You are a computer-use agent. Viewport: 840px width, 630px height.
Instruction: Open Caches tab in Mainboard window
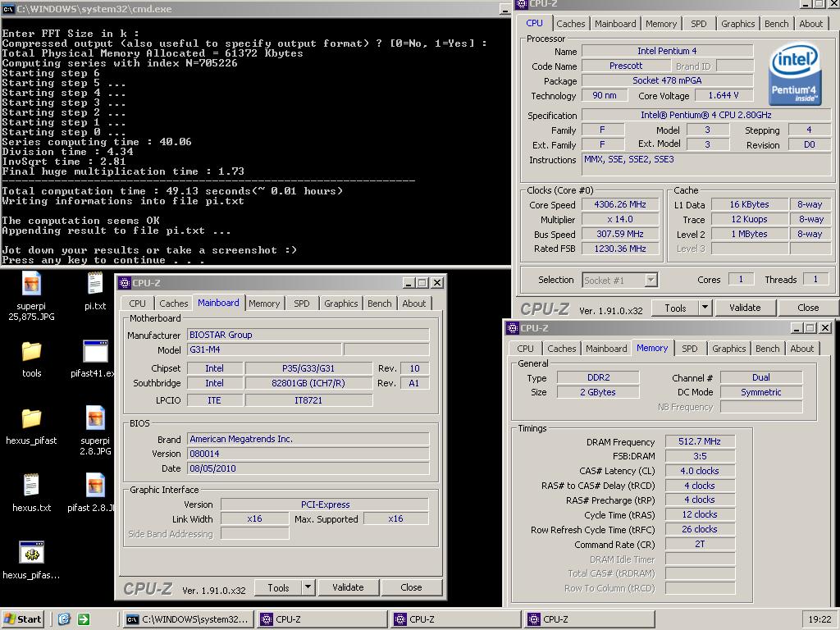[x=174, y=304]
